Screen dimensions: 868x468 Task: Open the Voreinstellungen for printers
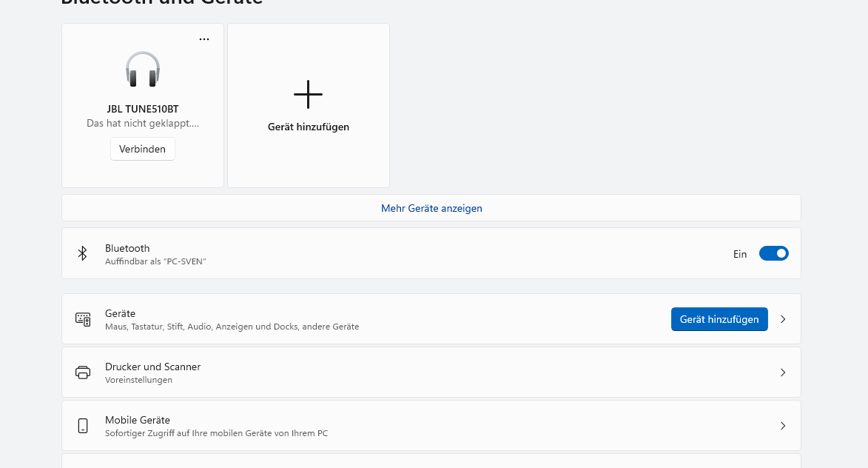138,380
